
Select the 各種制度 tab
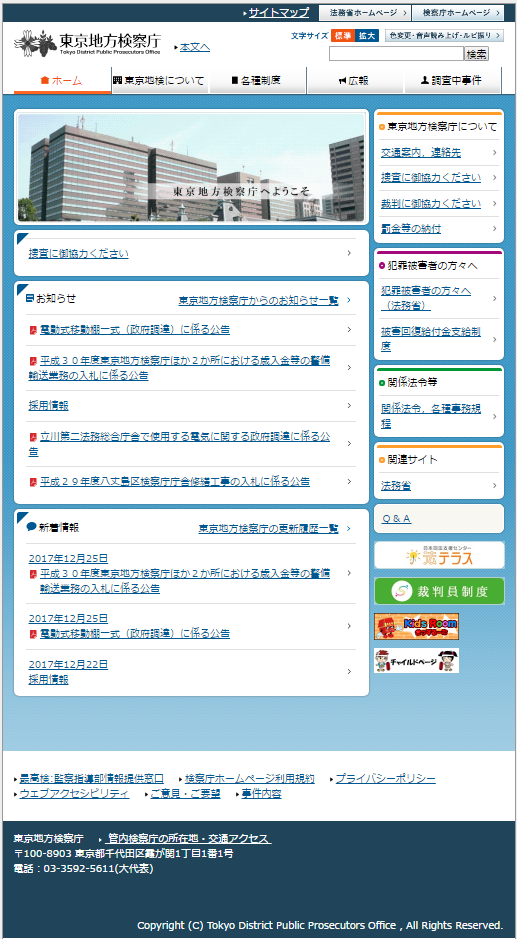click(258, 81)
